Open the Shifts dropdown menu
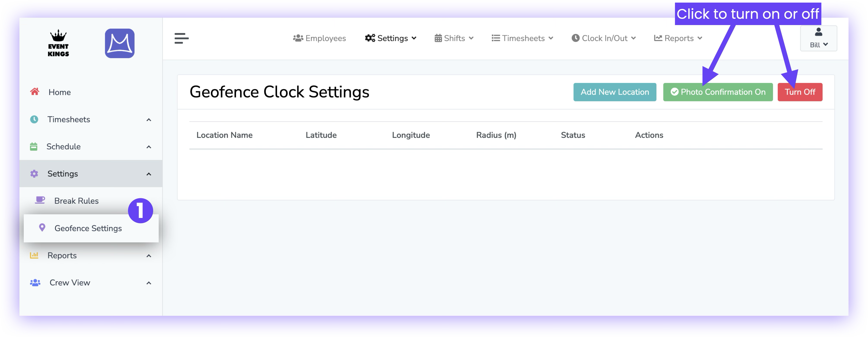The width and height of the screenshot is (868, 337). pyautogui.click(x=454, y=38)
